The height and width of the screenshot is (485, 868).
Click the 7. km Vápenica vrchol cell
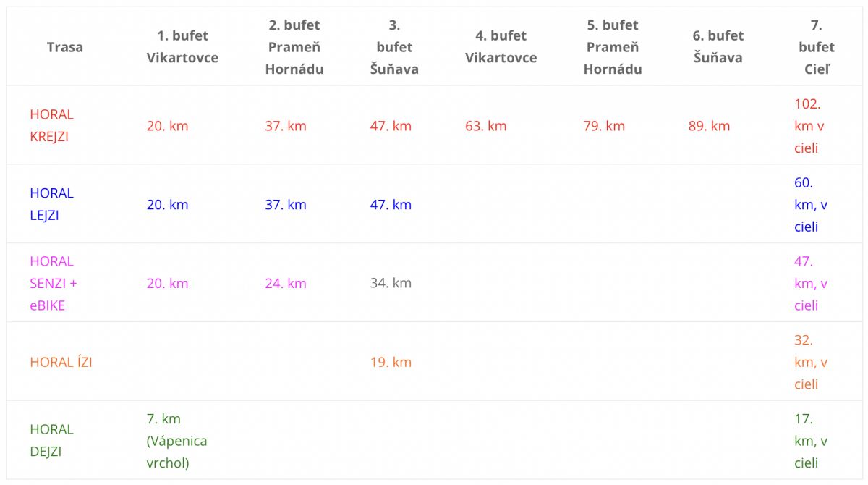coord(177,440)
